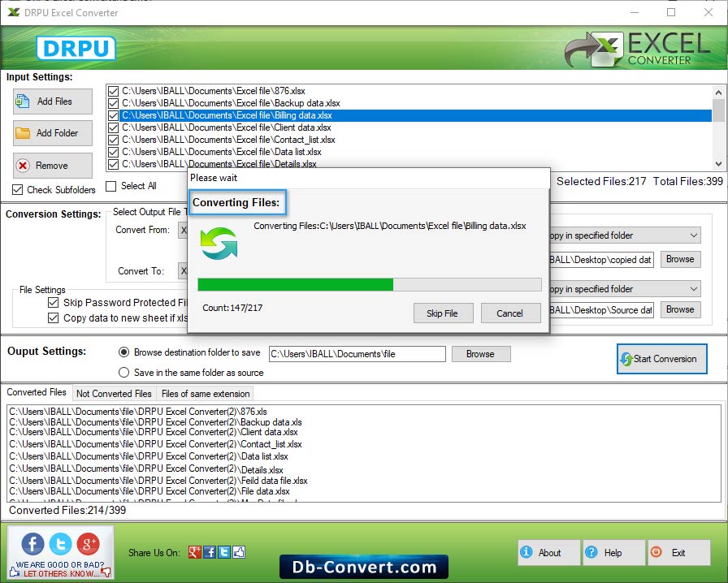Click the Add Files icon
The width and height of the screenshot is (728, 583).
coord(23,101)
